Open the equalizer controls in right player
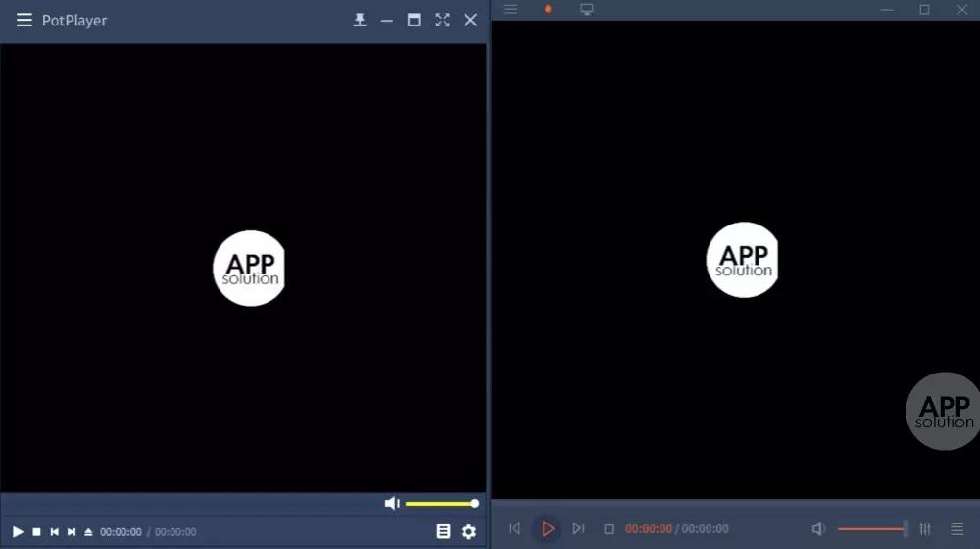The image size is (980, 549). 925,529
